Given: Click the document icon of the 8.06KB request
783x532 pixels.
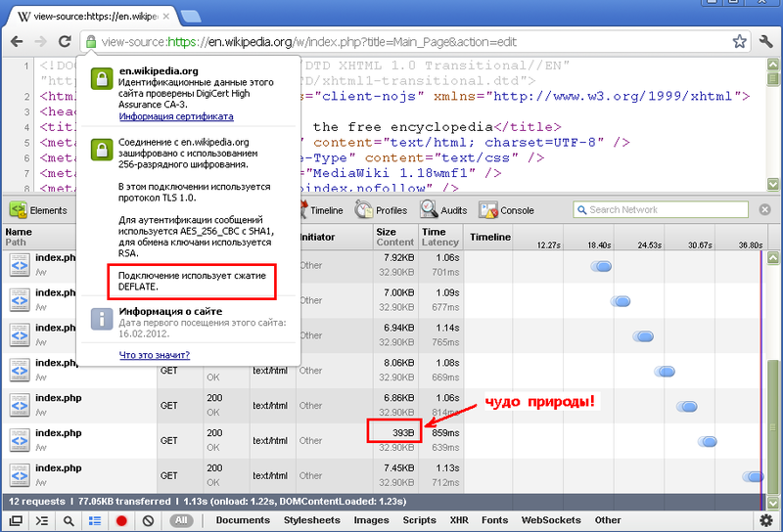Looking at the screenshot, I should (x=20, y=371).
